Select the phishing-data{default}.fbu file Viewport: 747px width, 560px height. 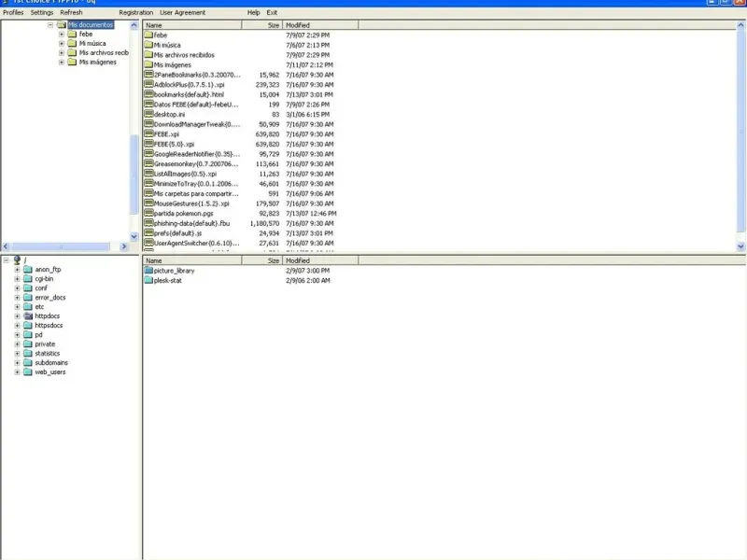click(191, 223)
